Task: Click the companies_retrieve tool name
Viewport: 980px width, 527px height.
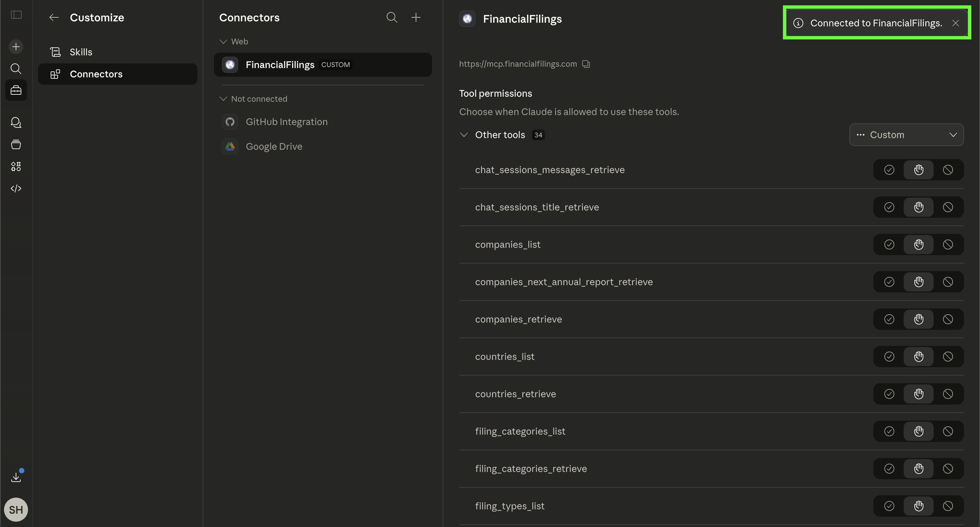Action: [519, 319]
